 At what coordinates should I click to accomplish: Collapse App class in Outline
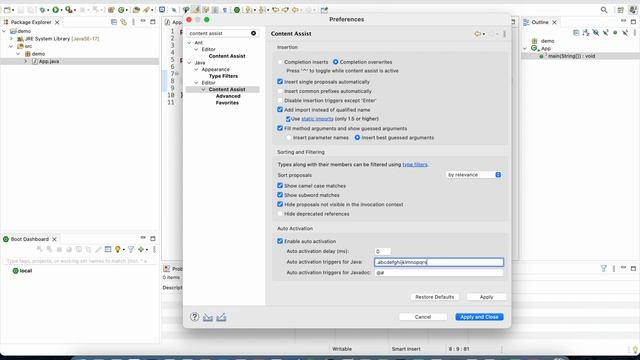tap(525, 49)
